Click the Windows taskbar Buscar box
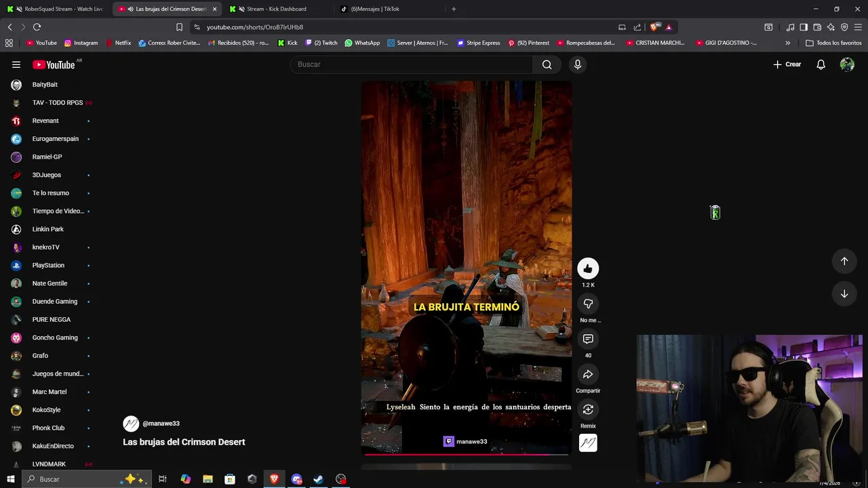This screenshot has height=488, width=868. coord(87,479)
